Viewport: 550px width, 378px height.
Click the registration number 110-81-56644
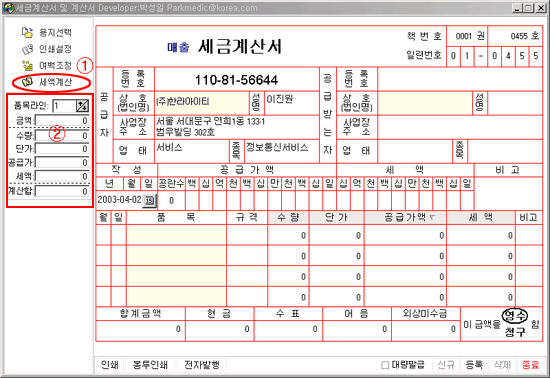click(x=236, y=80)
